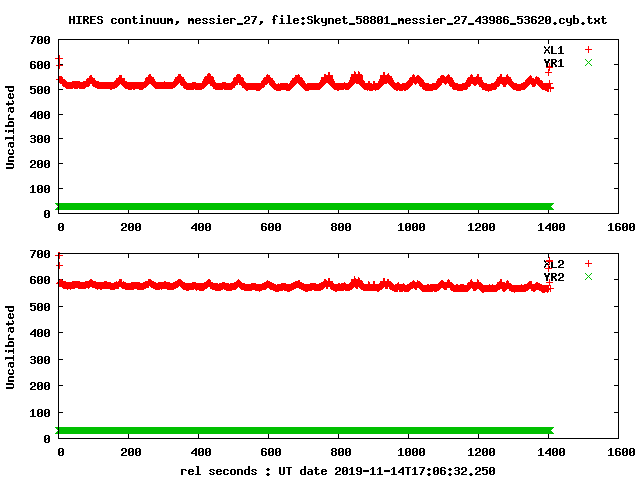Click the 700 tick label on the top plot
Image resolution: width=640 pixels, height=480 pixels.
pos(40,40)
